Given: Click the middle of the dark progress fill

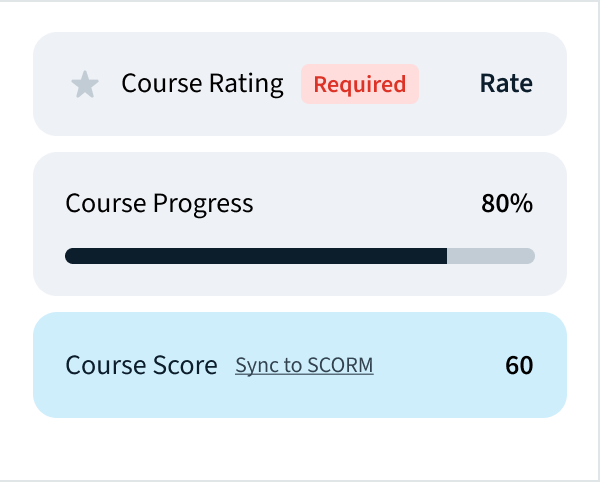Looking at the screenshot, I should tap(256, 256).
